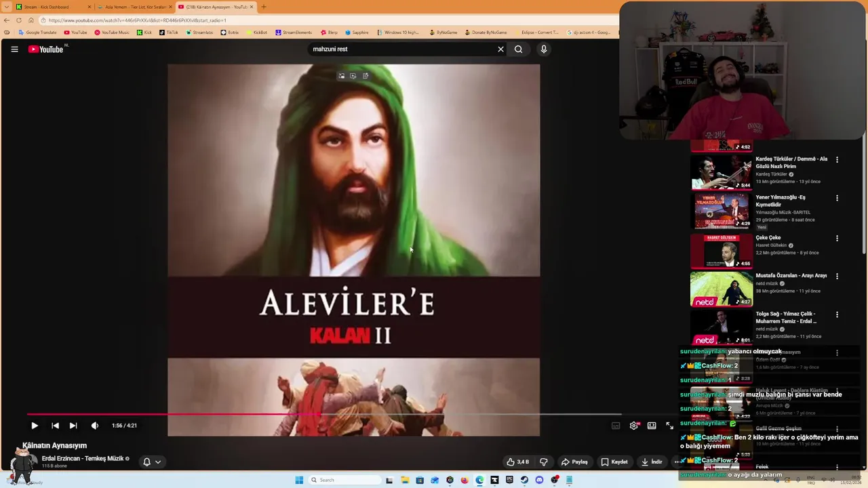Download the video with İndir

point(652,462)
